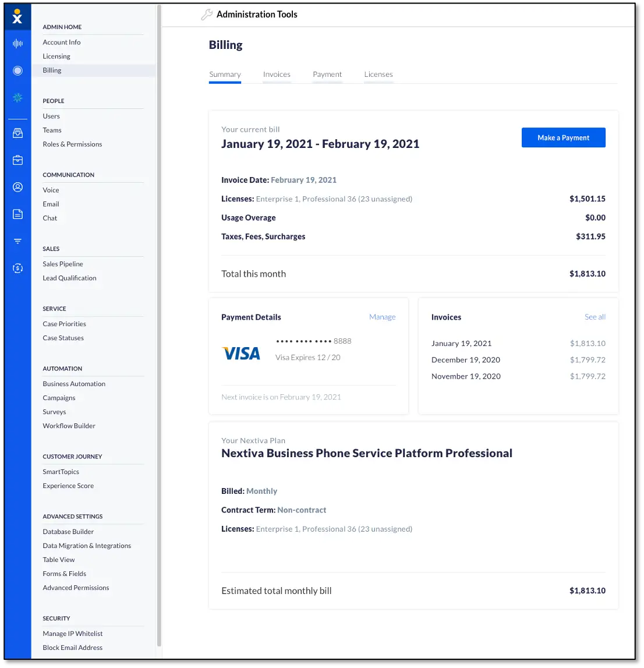Switch to the Summary tab
644x668 pixels.
pyautogui.click(x=225, y=75)
